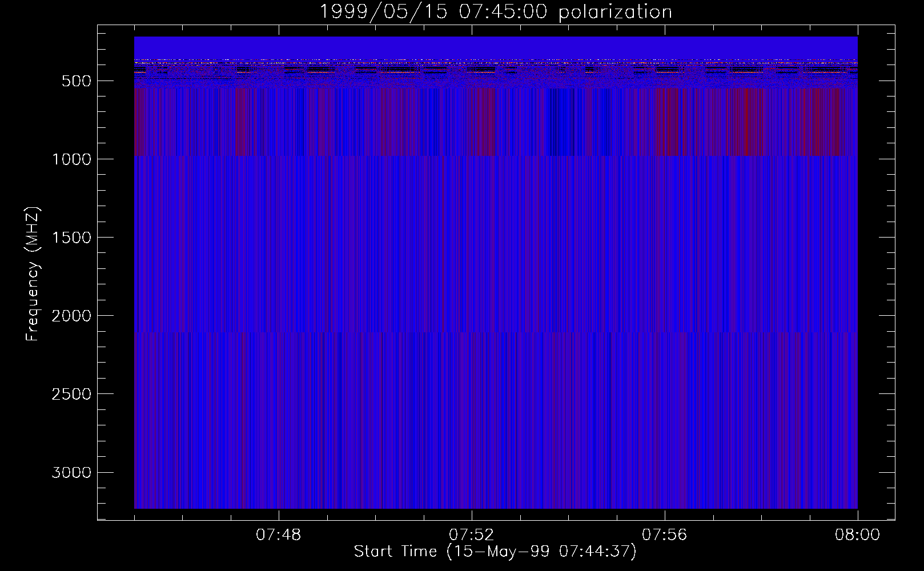The image size is (924, 571).
Task: Click the 'Frequency (MHZ)' axis title
Action: tap(33, 273)
